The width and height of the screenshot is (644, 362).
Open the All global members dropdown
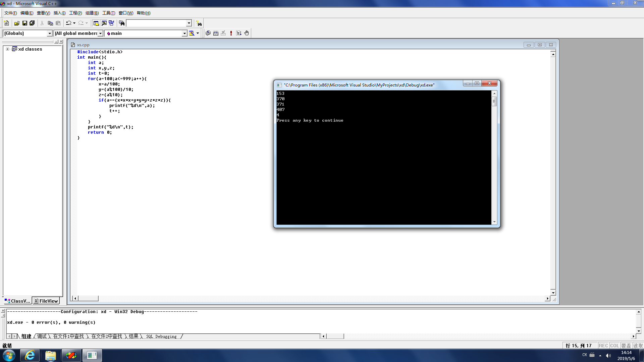click(x=100, y=33)
